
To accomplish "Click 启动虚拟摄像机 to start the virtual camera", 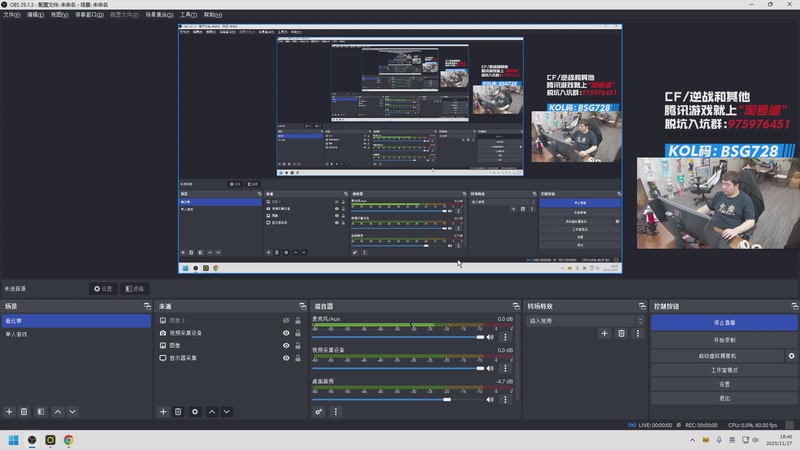I will click(717, 356).
